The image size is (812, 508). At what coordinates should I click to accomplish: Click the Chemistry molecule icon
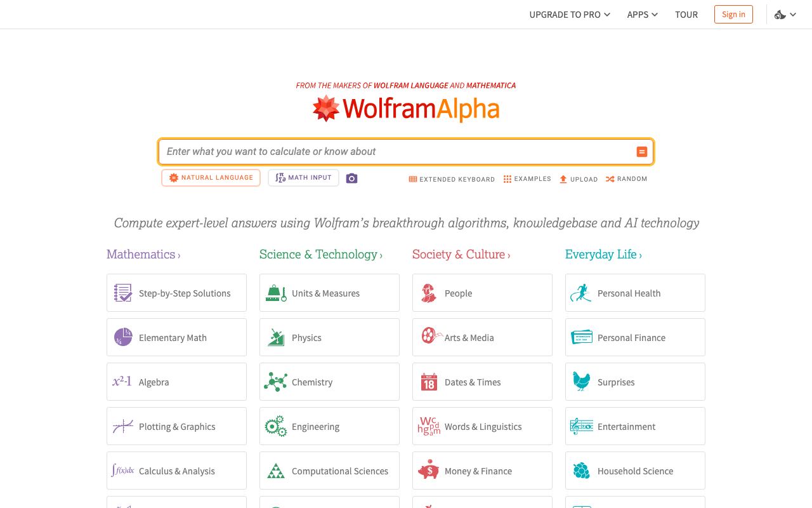pos(275,382)
